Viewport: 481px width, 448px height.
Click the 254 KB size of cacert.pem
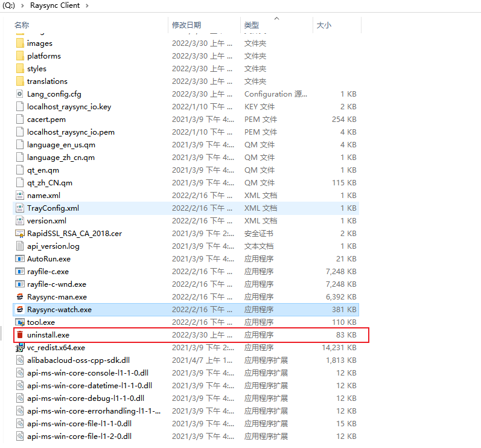(x=344, y=120)
